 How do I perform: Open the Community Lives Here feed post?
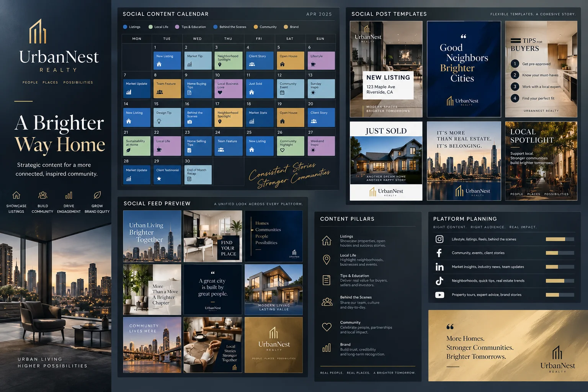[152, 345]
